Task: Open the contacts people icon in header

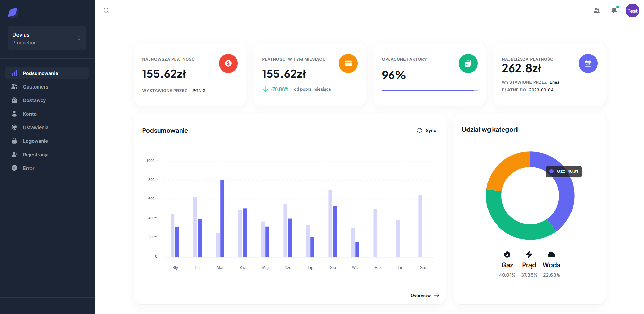Action: pyautogui.click(x=597, y=11)
